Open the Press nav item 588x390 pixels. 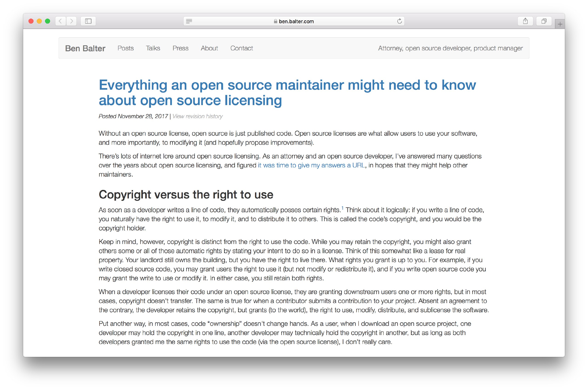pyautogui.click(x=180, y=48)
